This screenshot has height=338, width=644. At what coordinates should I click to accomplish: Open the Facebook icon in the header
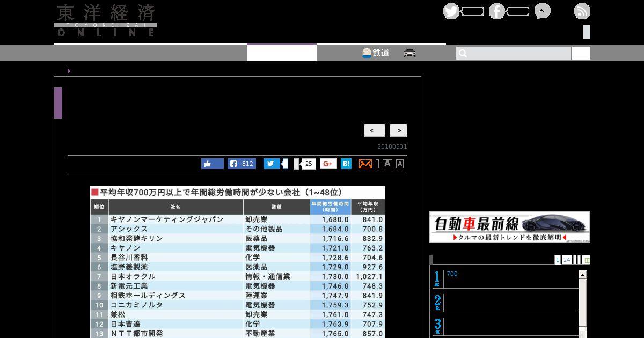497,11
